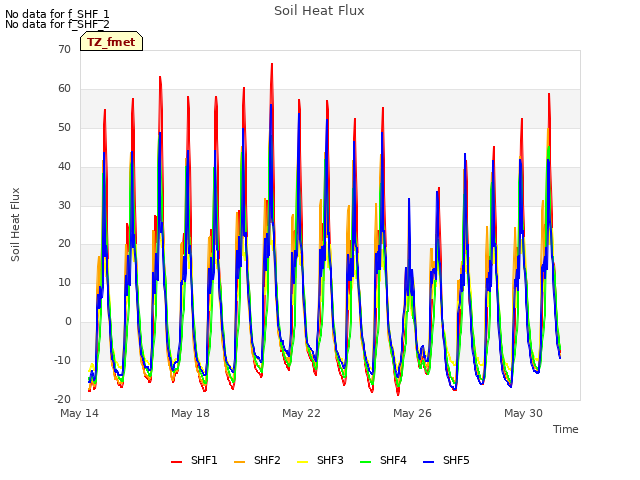640x480 pixels.
Task: Click the highest red SHF1 peak near 66
Action: click(x=272, y=64)
